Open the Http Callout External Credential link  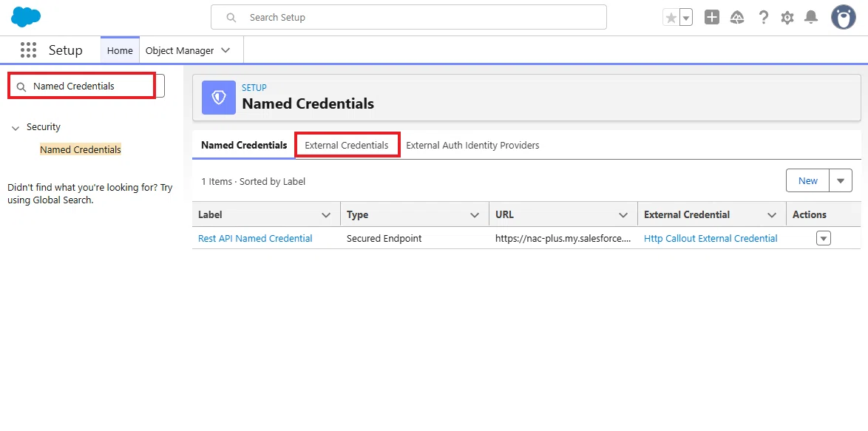click(711, 239)
